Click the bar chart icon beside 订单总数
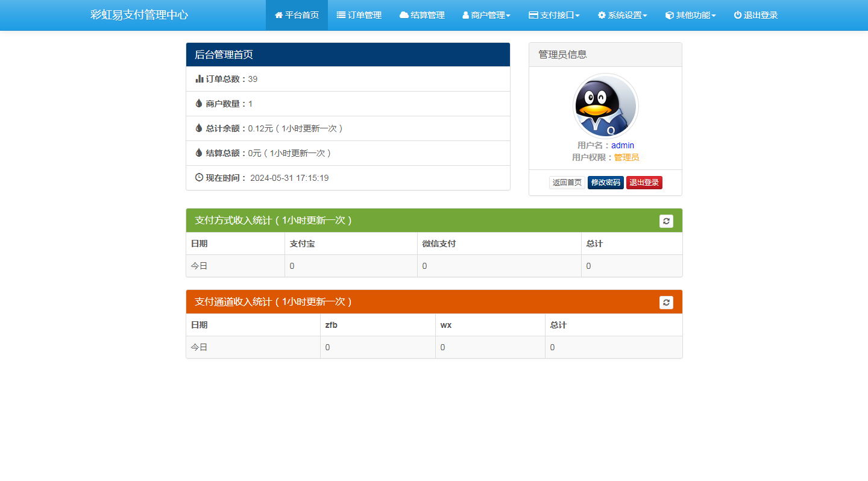Screen dimensions: 868x481 point(200,78)
